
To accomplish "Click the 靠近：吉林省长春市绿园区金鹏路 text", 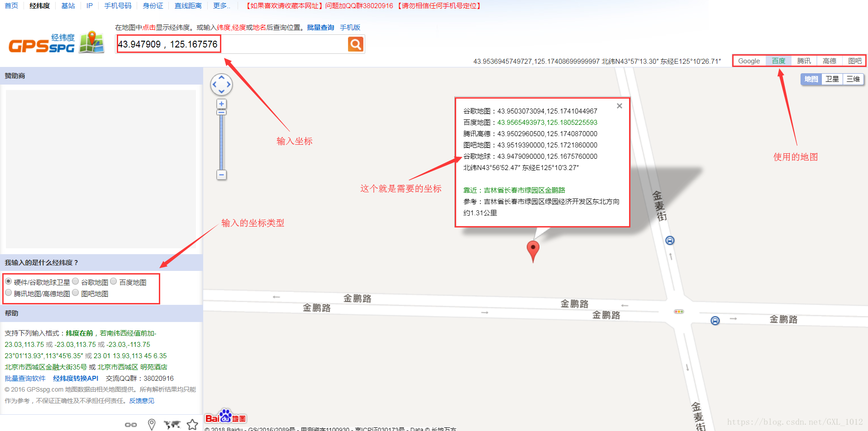I will click(x=514, y=190).
